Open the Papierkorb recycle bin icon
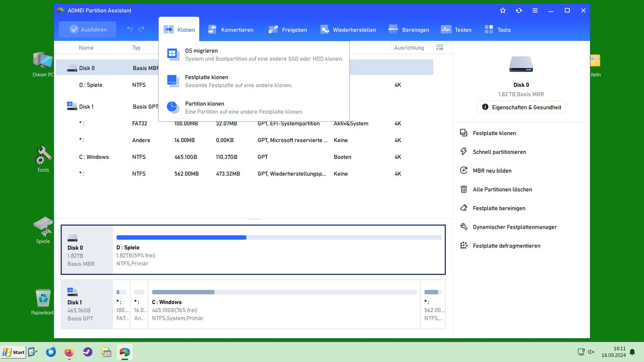644x362 pixels. coord(43,302)
